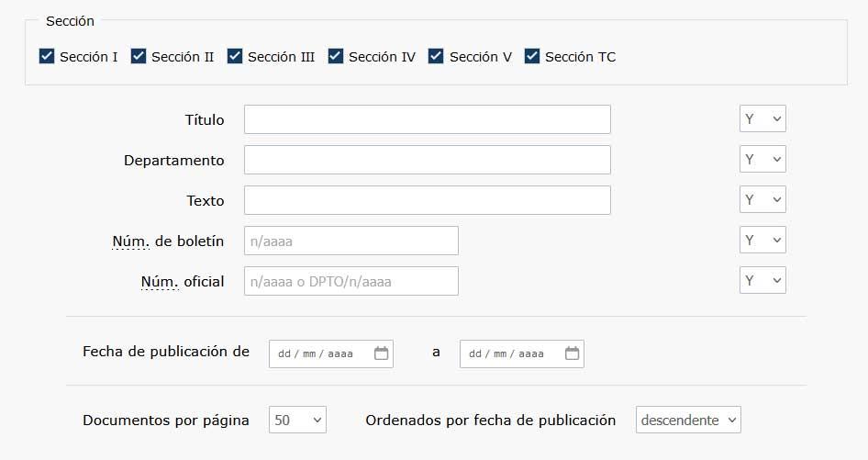This screenshot has height=460, width=868.
Task: Expand the Núm. de boletín operator dropdown
Action: (x=762, y=241)
